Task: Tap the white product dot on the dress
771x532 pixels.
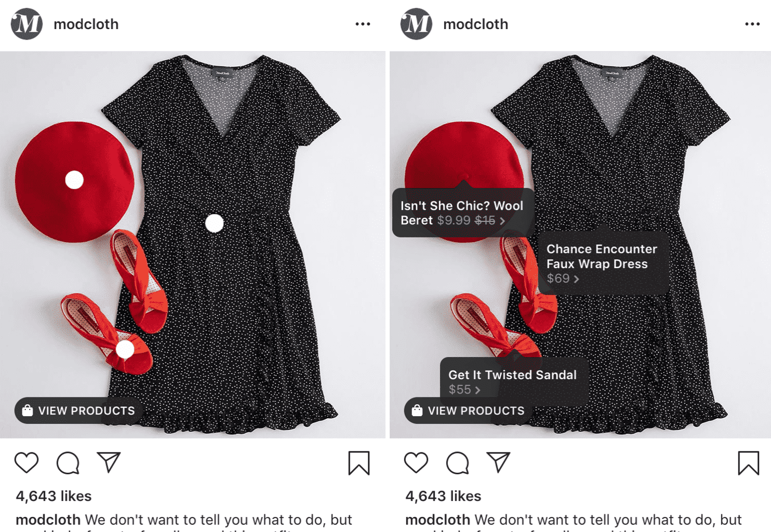Action: pyautogui.click(x=215, y=223)
